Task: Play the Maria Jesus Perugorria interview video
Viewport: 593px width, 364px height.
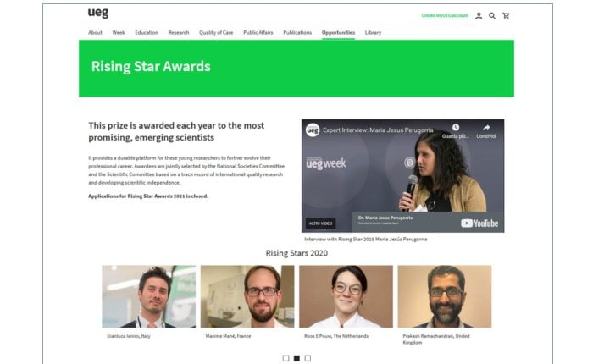Action: [402, 176]
